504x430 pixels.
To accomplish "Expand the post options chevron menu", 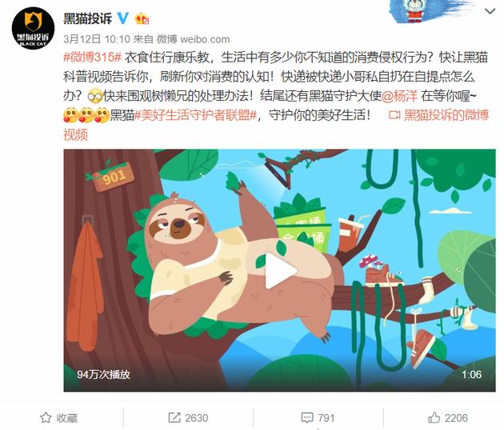I will [490, 11].
